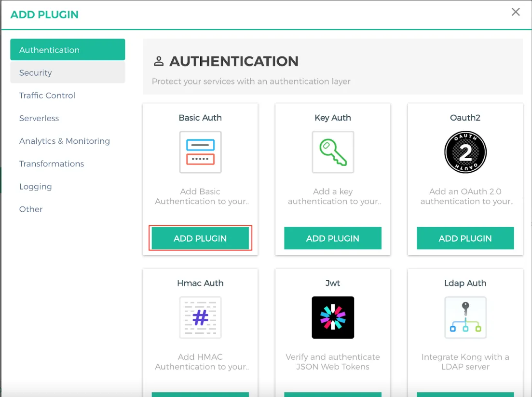The width and height of the screenshot is (532, 397).
Task: Click 'Verify and authenticate JSON Web Tokens' text
Action: (x=333, y=362)
